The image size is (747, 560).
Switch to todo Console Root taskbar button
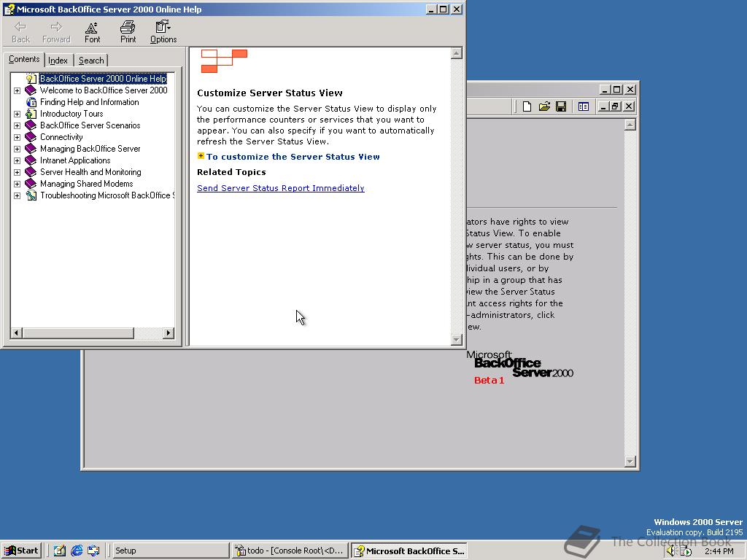coord(290,551)
